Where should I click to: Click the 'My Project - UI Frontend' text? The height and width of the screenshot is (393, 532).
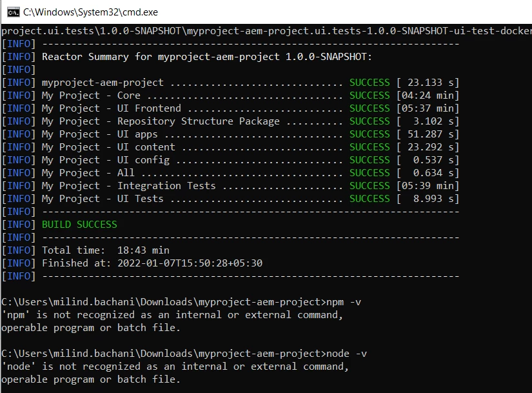[x=112, y=108]
